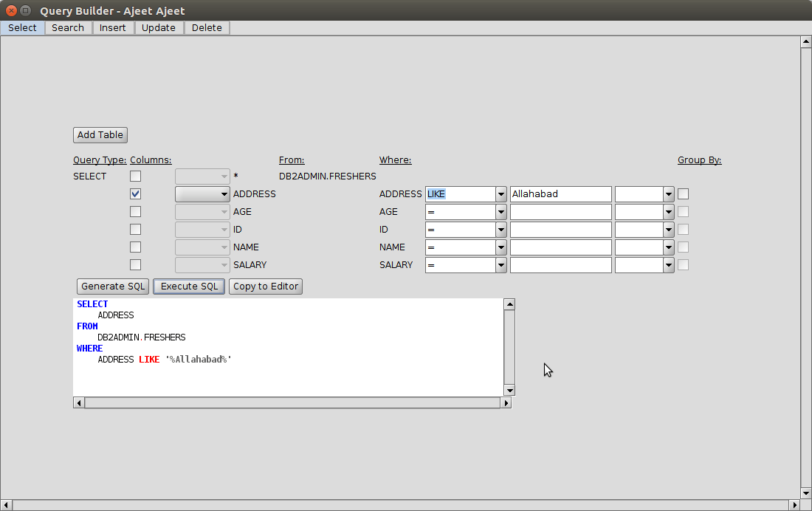Click Execute SQL button
Screen dimensions: 812x511
coord(189,286)
